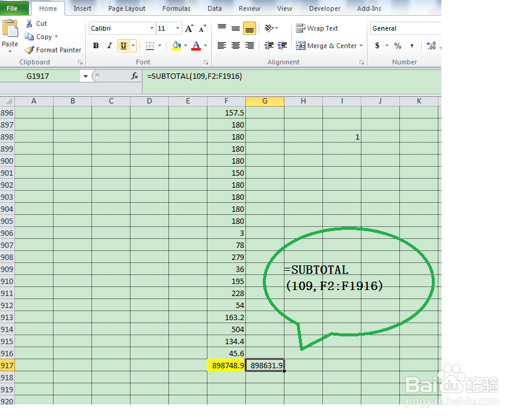Switch to the Developer tab
The height and width of the screenshot is (420, 528).
pyautogui.click(x=325, y=8)
